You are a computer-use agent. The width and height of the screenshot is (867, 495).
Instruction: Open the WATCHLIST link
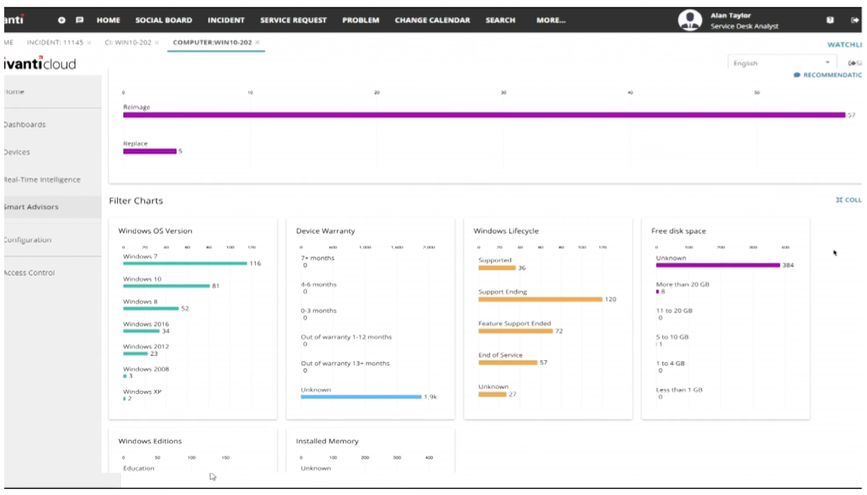[844, 45]
